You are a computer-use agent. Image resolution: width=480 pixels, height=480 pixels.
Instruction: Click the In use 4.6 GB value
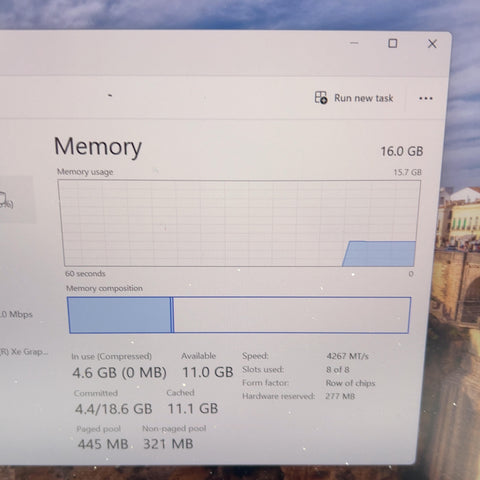pyautogui.click(x=119, y=372)
